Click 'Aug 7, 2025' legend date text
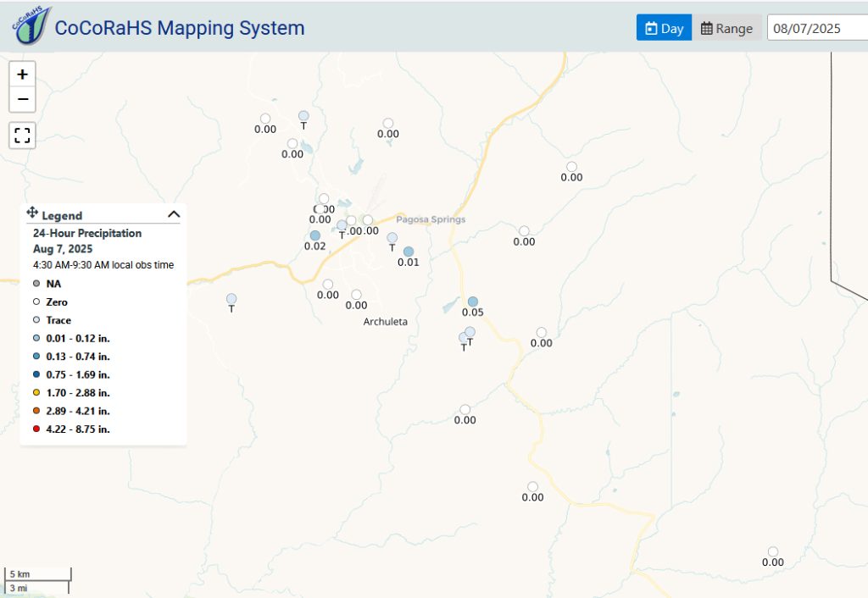 (63, 249)
